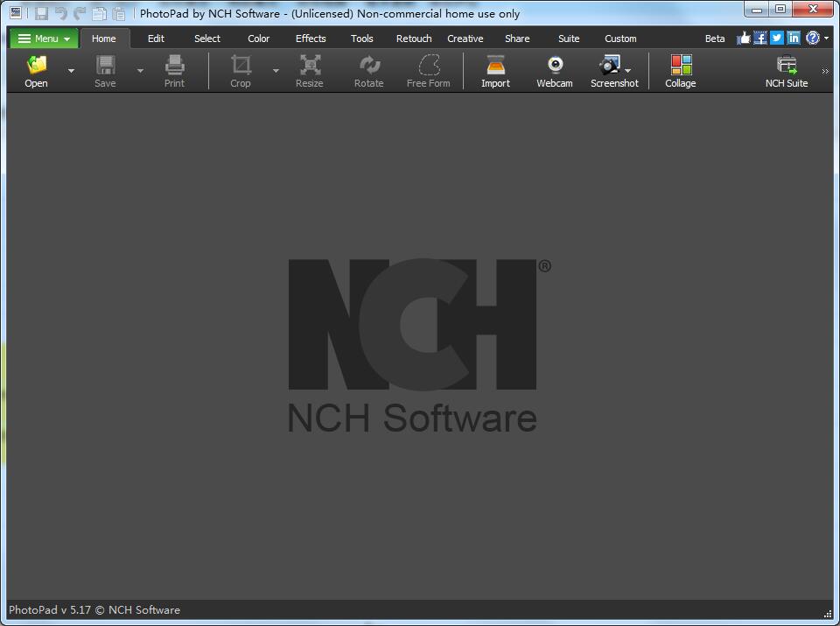840x626 pixels.
Task: Click the Copy icon in title bar
Action: 99,13
